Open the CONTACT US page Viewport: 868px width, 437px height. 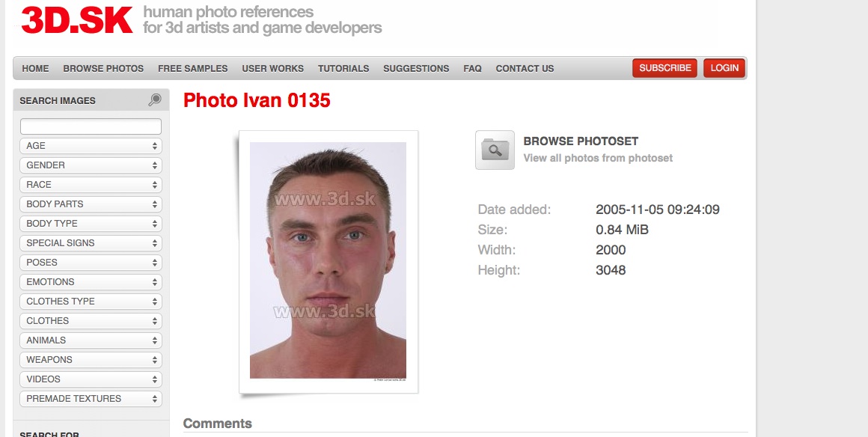pyautogui.click(x=525, y=69)
